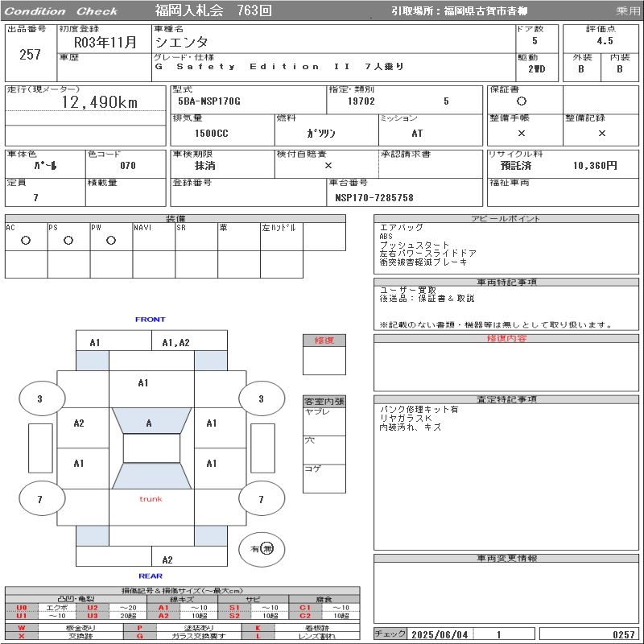
Task: Click the chassis number NSP170-7285758
Action: click(x=374, y=197)
